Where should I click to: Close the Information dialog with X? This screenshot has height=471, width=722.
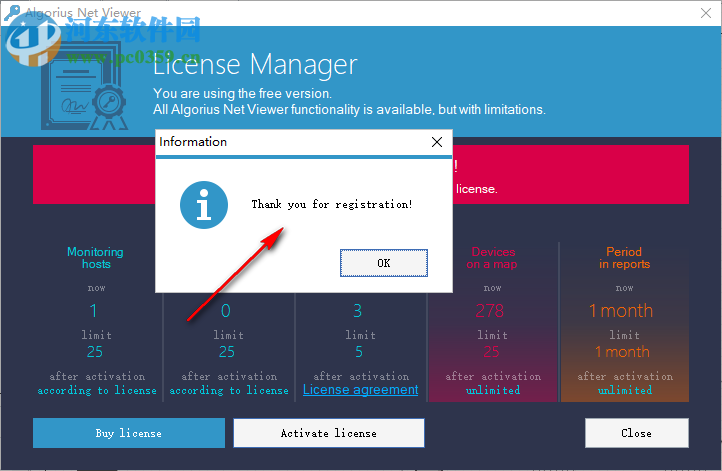point(437,142)
